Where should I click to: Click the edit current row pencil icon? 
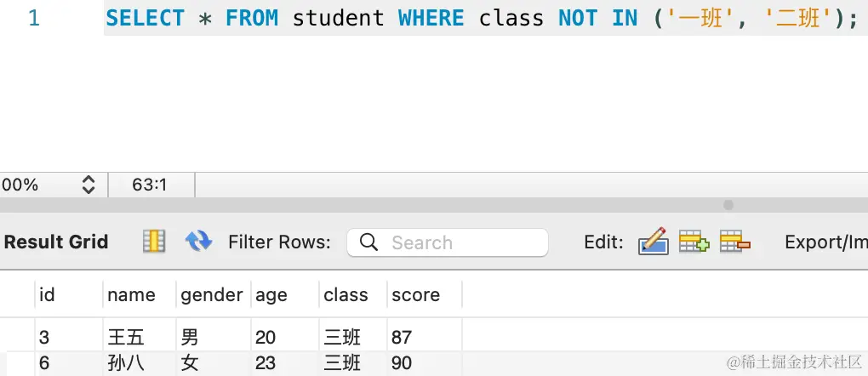pyautogui.click(x=654, y=242)
